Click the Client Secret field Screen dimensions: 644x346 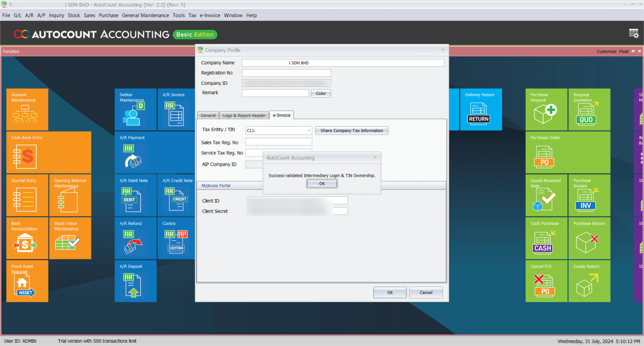pos(297,211)
